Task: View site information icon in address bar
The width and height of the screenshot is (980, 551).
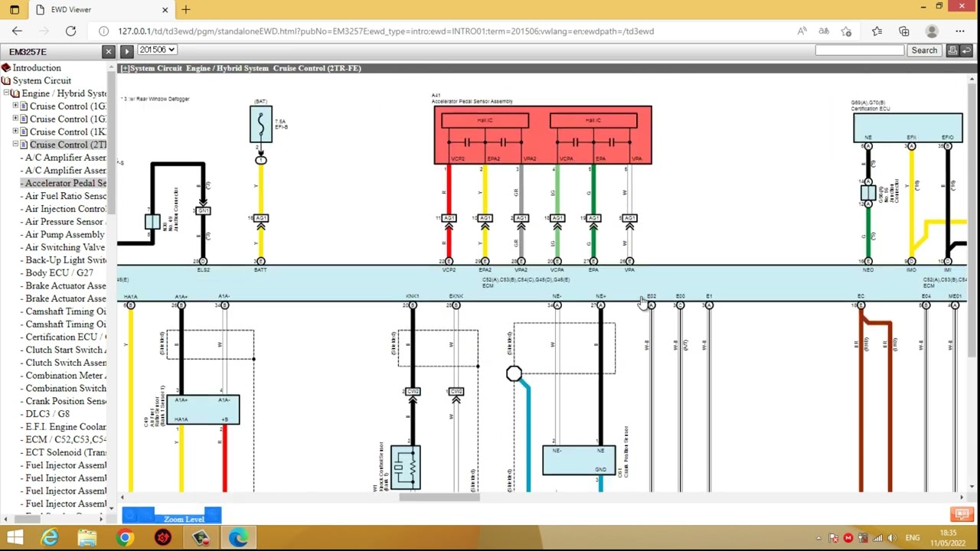Action: point(103,31)
